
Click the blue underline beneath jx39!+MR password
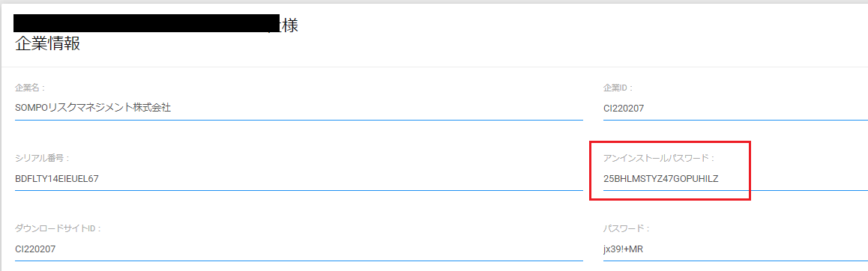click(735, 261)
